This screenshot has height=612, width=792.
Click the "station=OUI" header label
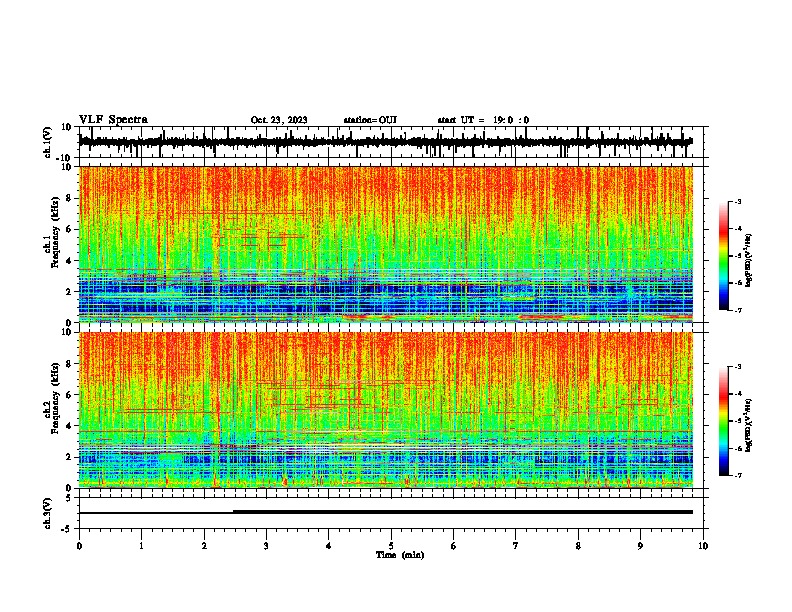coord(370,120)
